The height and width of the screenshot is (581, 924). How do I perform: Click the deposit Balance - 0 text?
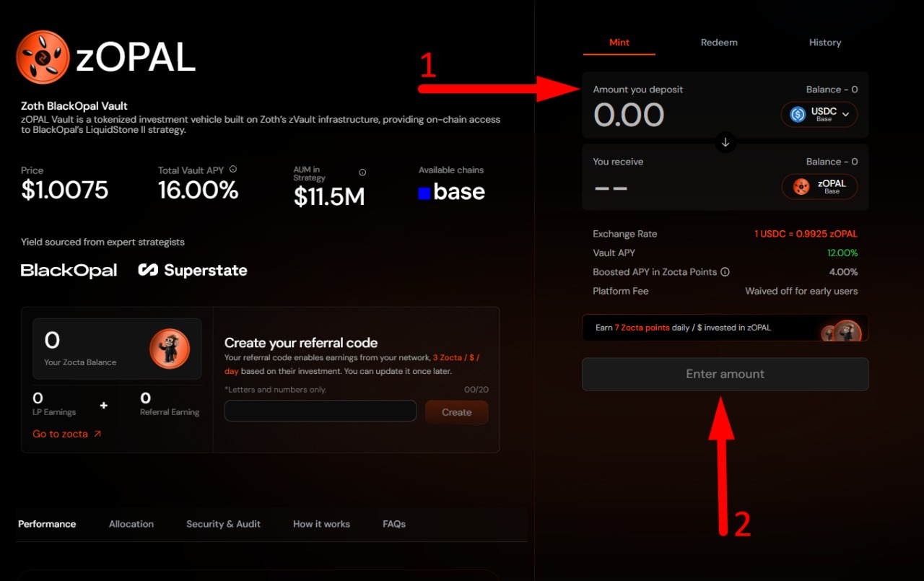832,89
